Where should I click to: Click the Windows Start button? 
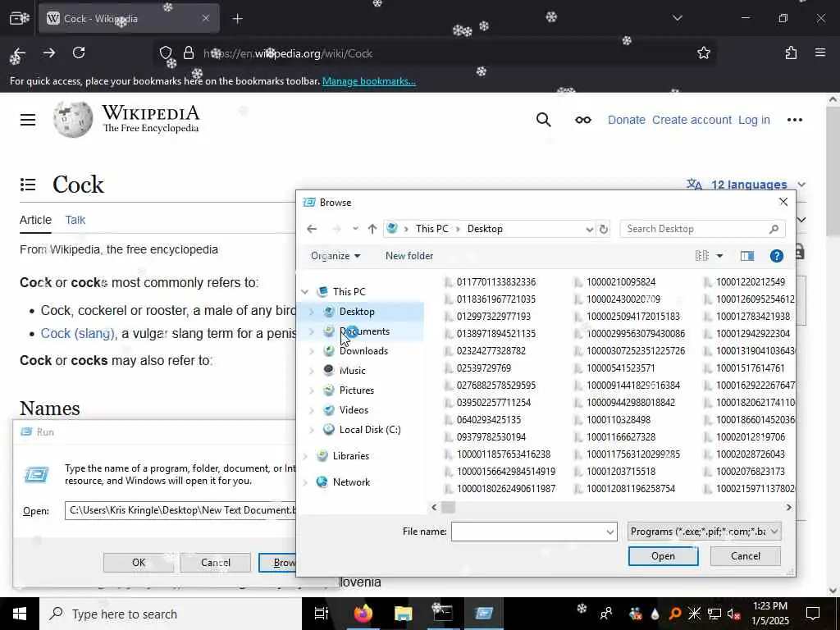(x=20, y=614)
